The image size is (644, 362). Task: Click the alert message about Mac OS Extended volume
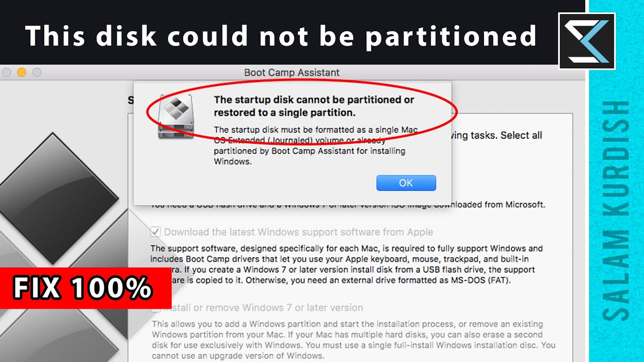[316, 146]
